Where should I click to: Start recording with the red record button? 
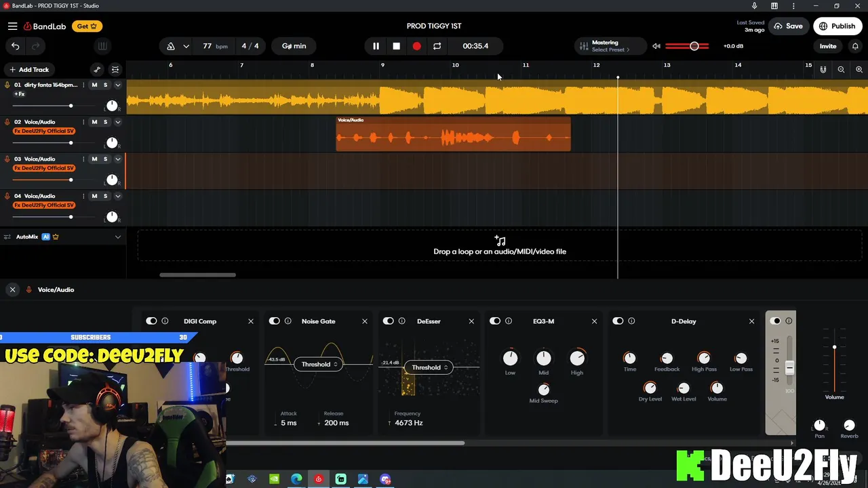pos(416,46)
